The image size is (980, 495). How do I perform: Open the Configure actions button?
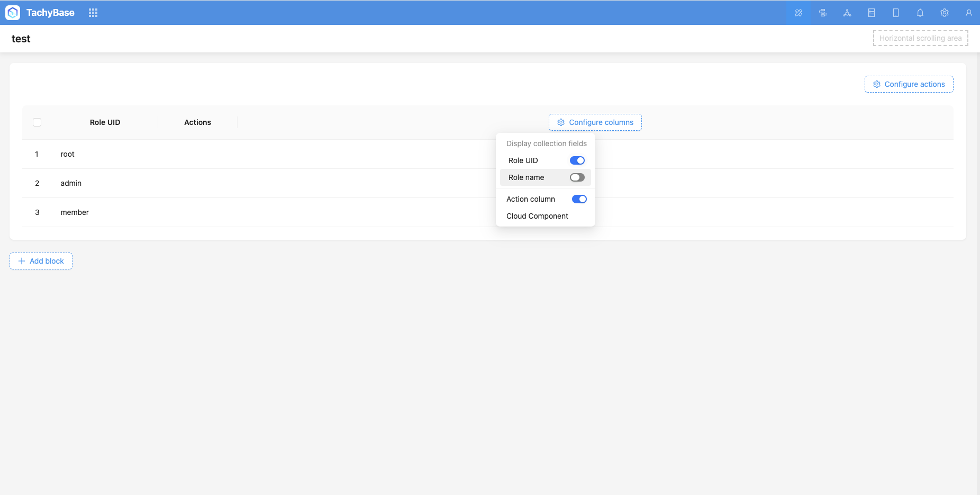coord(909,84)
